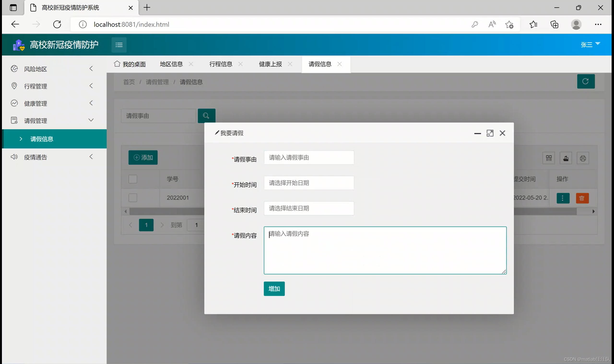Image resolution: width=614 pixels, height=364 pixels.
Task: Switch to the 健康上报 tab
Action: [270, 64]
